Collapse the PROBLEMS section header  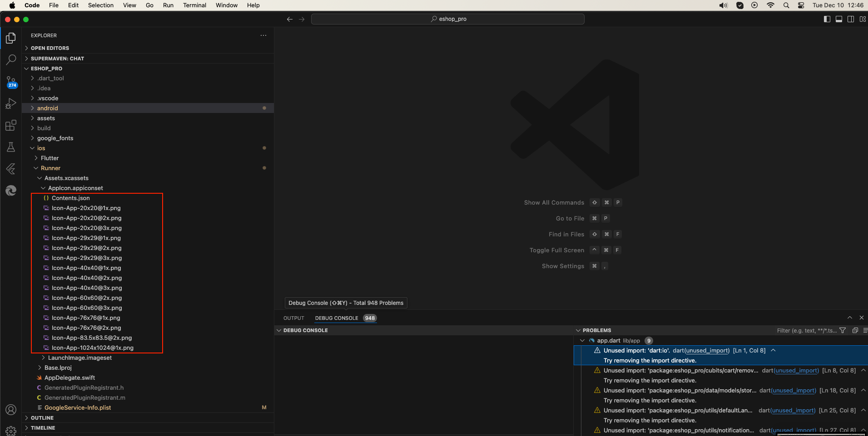click(597, 330)
